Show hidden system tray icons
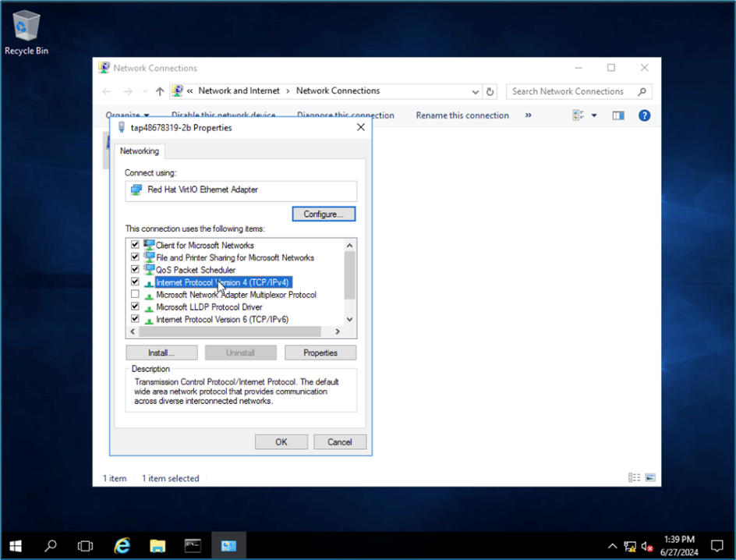 [x=612, y=546]
